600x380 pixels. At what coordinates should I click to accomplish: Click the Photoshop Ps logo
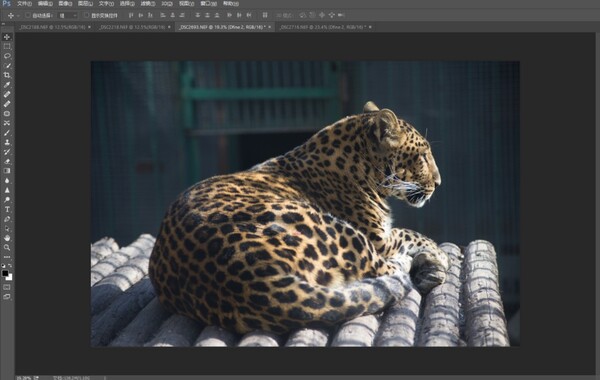click(x=7, y=3)
